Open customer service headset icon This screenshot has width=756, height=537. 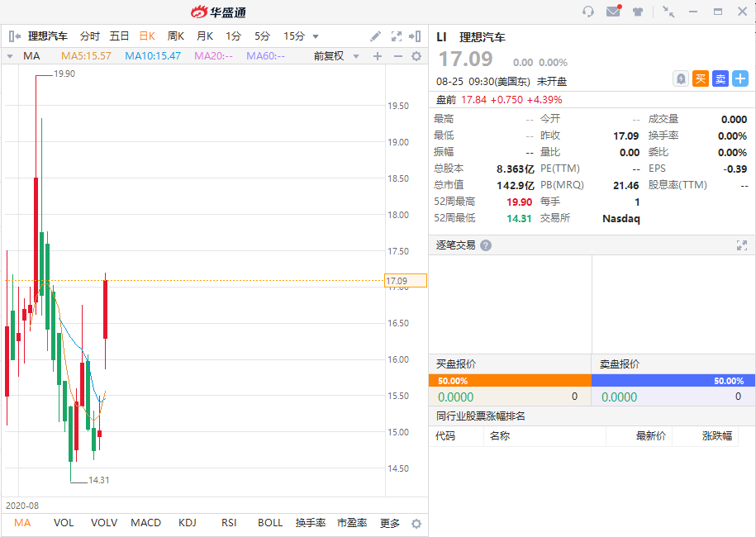(x=588, y=12)
